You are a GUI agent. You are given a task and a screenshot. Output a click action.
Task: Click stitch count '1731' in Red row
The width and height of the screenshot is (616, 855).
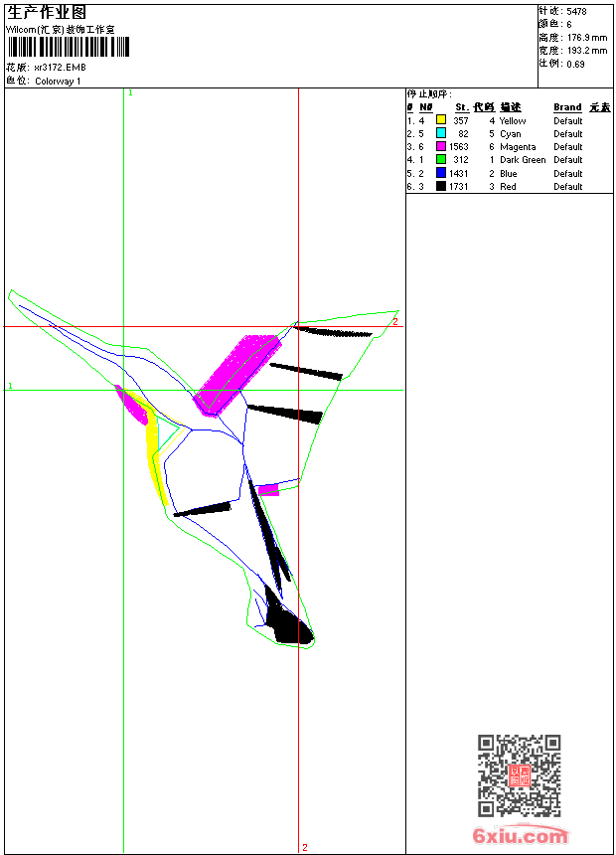tap(459, 187)
